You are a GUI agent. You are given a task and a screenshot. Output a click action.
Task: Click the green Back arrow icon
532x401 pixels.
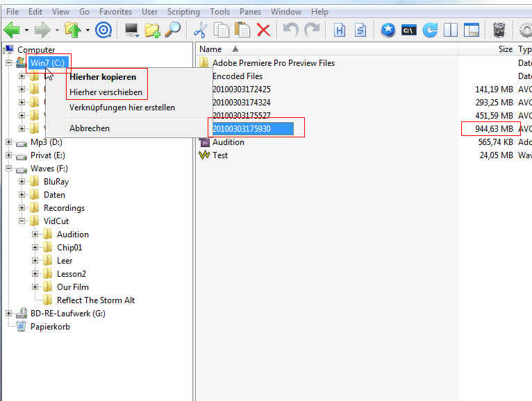tap(12, 30)
